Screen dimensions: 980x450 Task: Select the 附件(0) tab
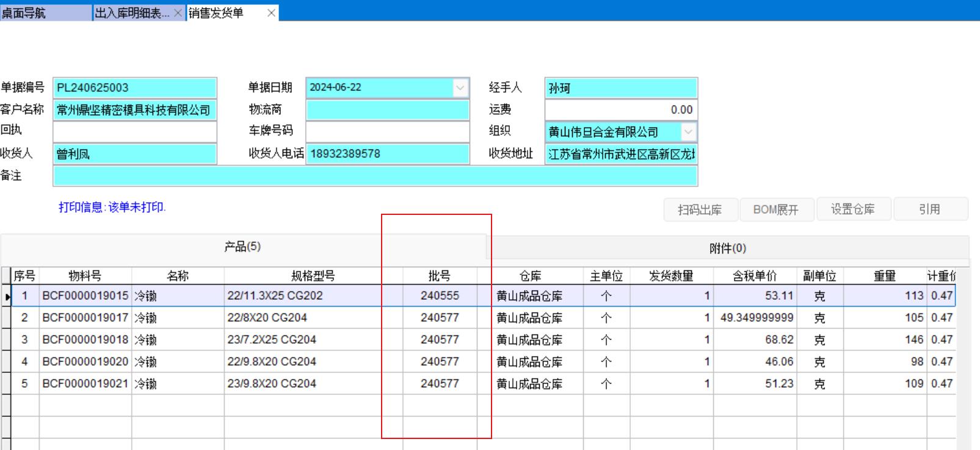(x=727, y=248)
